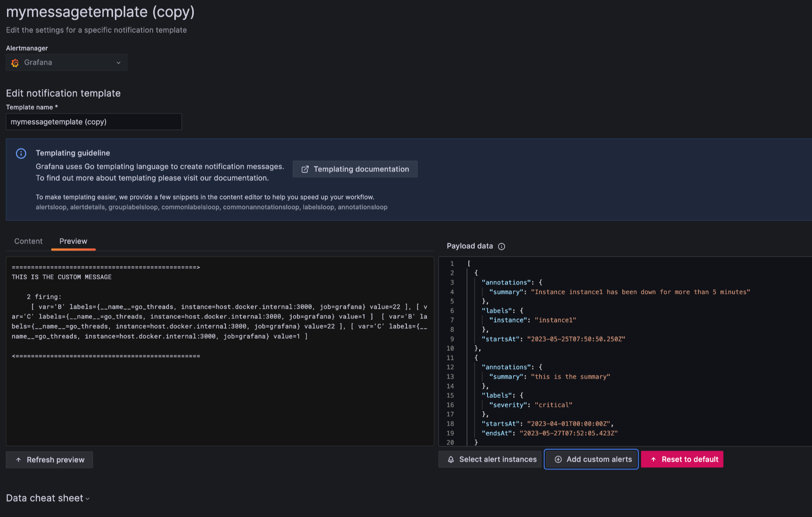Select the Preview tab
Viewport: 812px width, 517px height.
73,241
